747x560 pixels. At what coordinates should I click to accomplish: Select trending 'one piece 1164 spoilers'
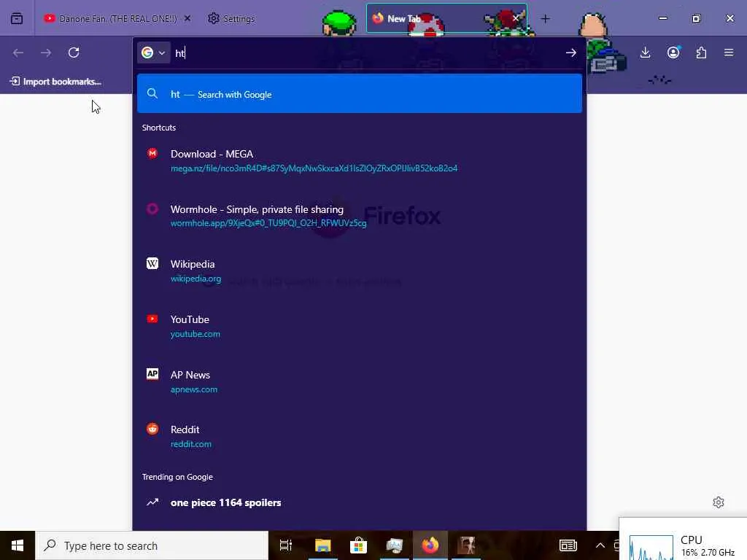tap(359, 502)
